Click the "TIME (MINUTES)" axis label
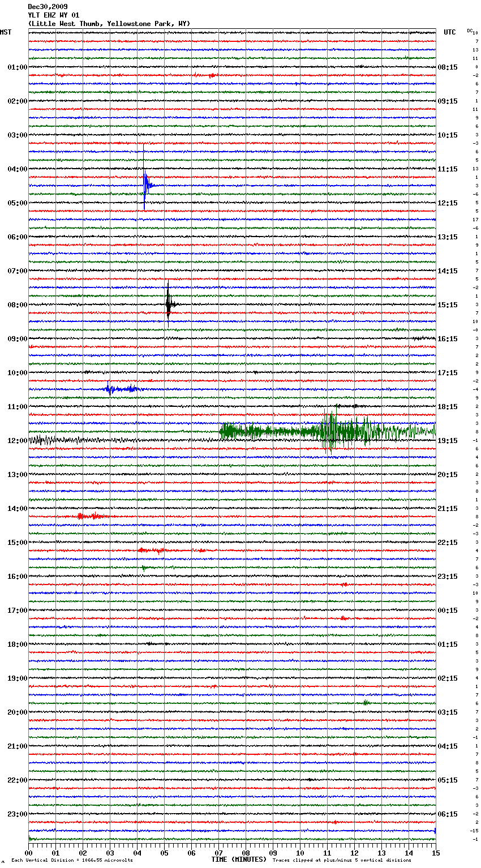 (239, 860)
